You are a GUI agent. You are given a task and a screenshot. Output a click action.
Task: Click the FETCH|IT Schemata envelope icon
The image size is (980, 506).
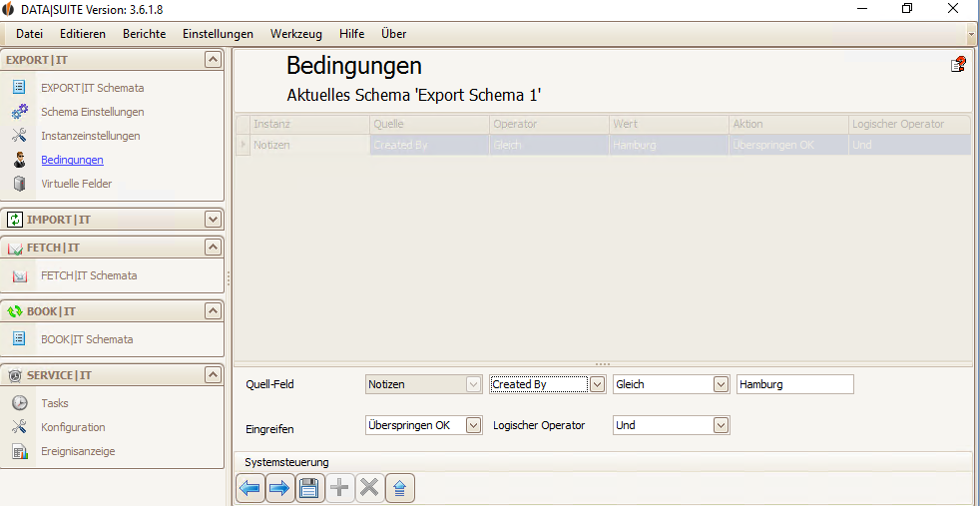pyautogui.click(x=20, y=275)
